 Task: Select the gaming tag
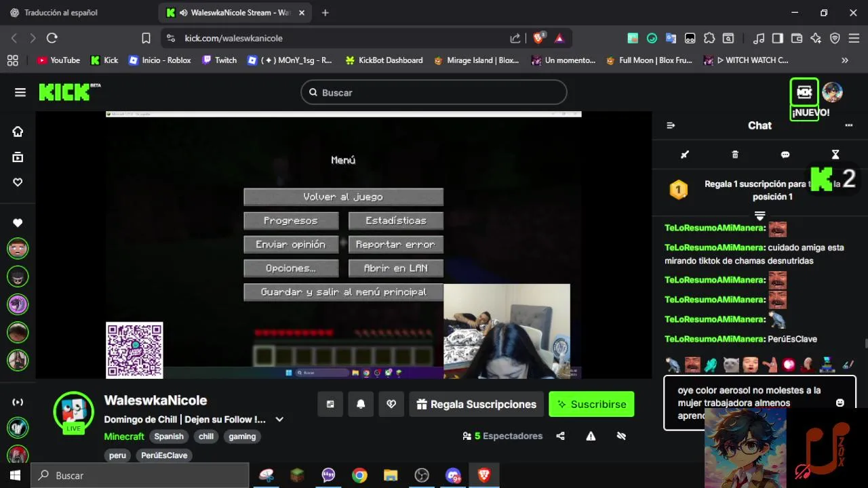click(x=242, y=436)
